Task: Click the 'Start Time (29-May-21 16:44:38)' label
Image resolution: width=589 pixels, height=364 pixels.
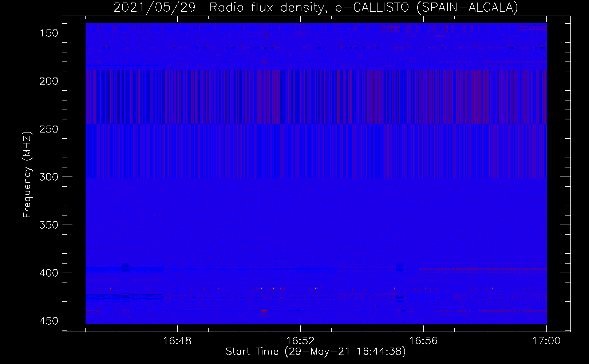Action: click(x=316, y=352)
